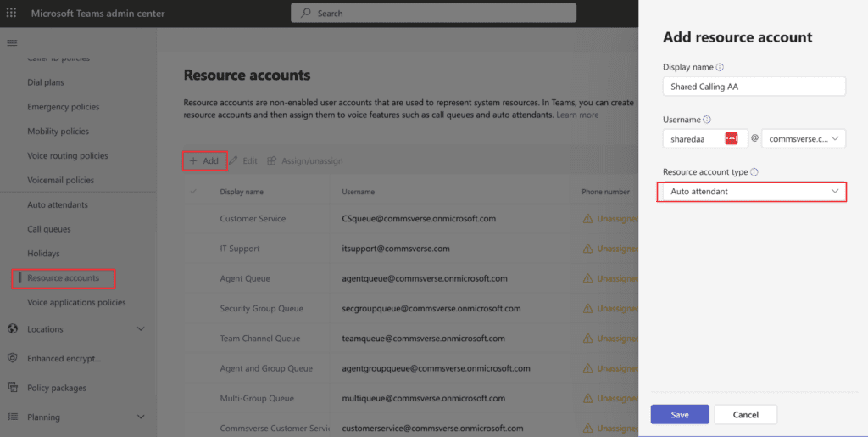
Task: Click the Cancel button
Action: [x=746, y=414]
